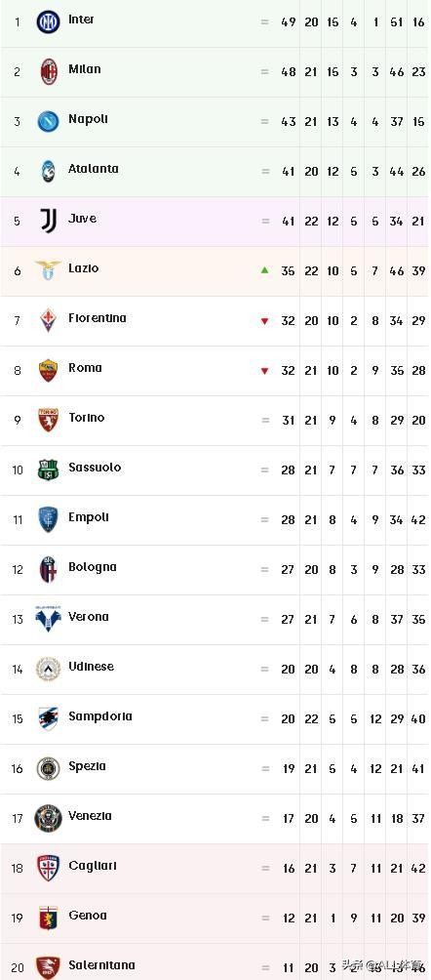This screenshot has width=431, height=980.
Task: Select the Verona team name
Action: (x=89, y=616)
